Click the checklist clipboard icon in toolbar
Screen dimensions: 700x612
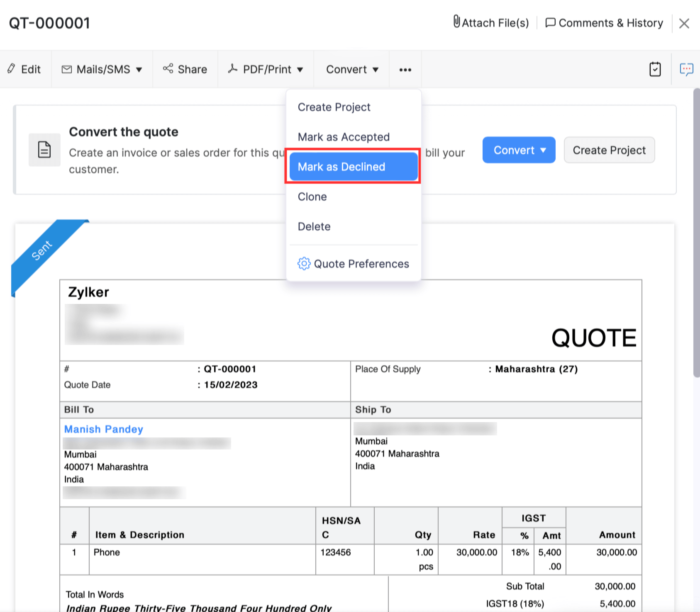[x=655, y=69]
